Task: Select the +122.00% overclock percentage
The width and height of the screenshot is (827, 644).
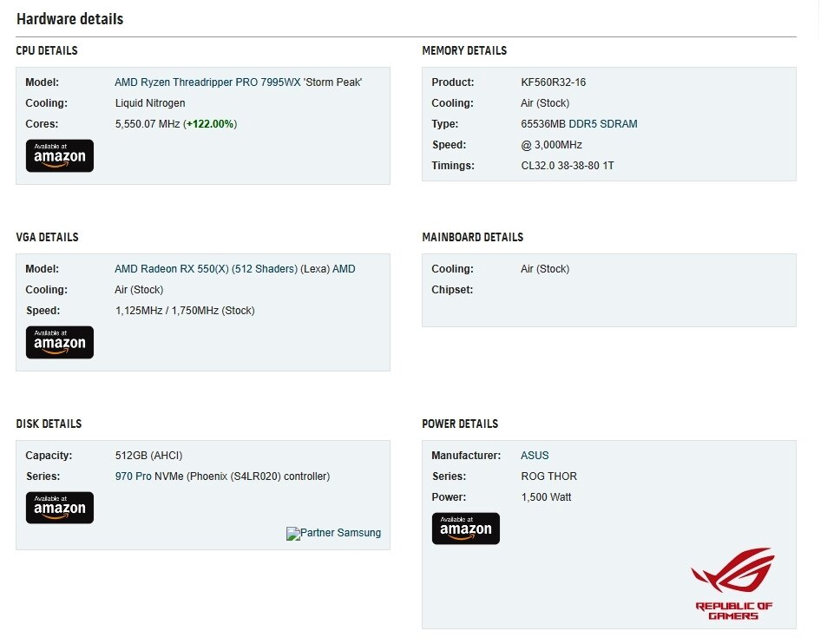Action: pyautogui.click(x=210, y=124)
